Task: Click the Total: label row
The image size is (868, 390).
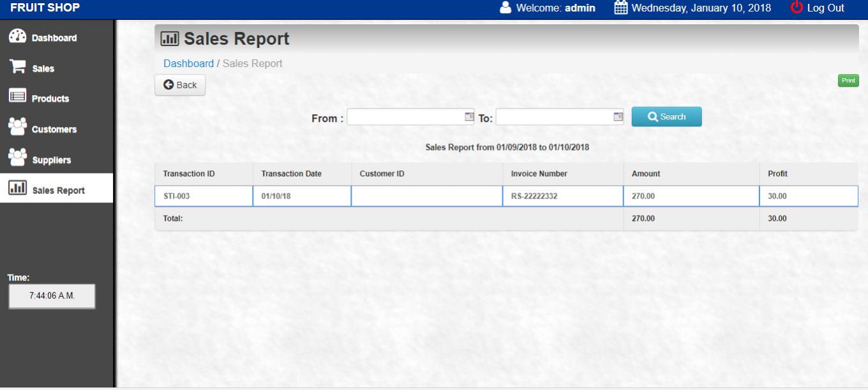Action: [389, 218]
